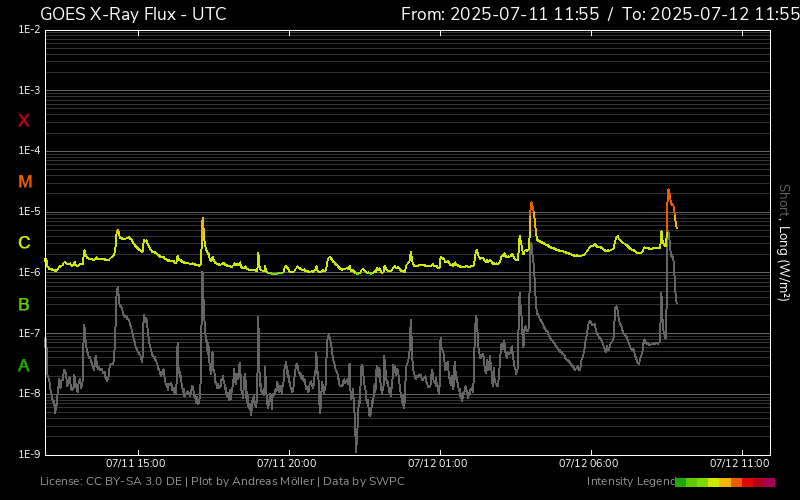Click the orange M flare class label
The image size is (800, 500).
[25, 182]
